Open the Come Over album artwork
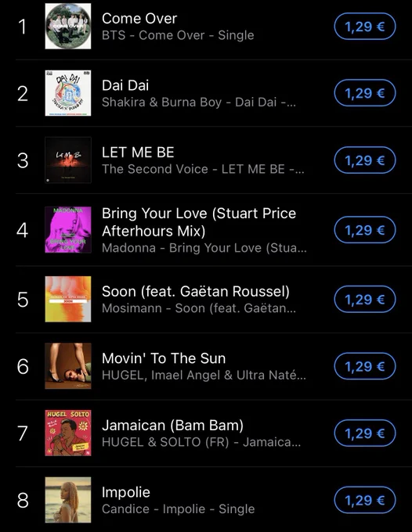This screenshot has width=412, height=532. point(68,26)
